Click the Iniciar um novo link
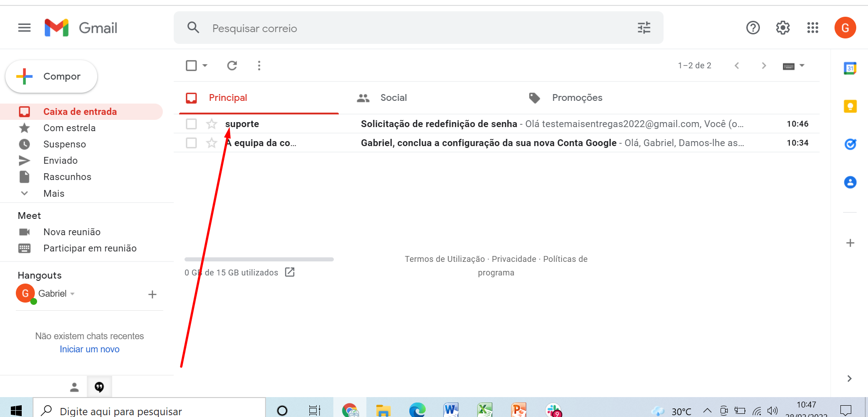Viewport: 868px width, 417px height. 90,349
